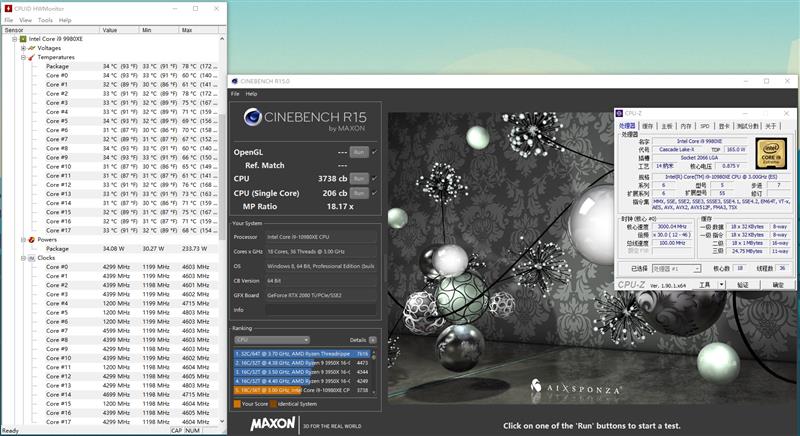This screenshot has width=800, height=436.
Task: Open the View menu in HWMonitor
Action: tap(26, 20)
